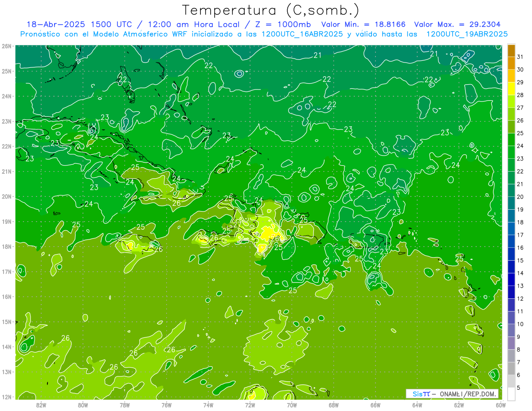Screen dimensions: 532x411
Task: Pick the gray color bar segment between 6 and 7
Action: pyautogui.click(x=511, y=368)
